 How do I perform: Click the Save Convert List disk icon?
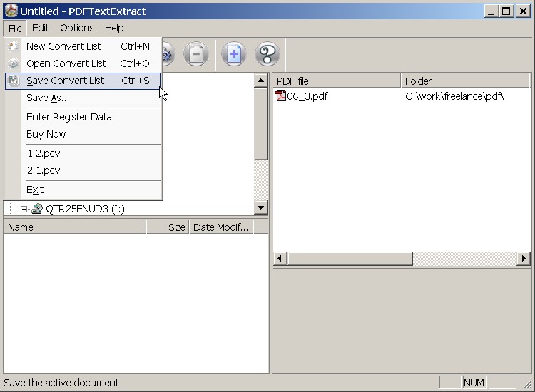coord(14,81)
